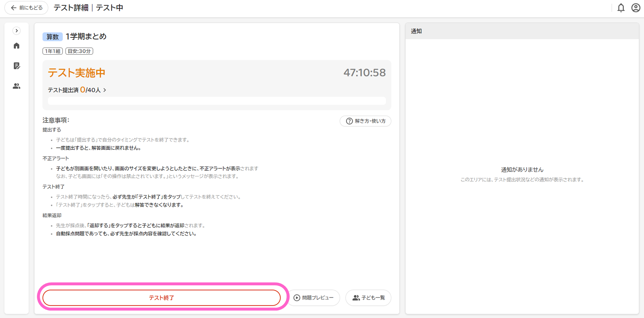Open the 解き方・使い方 help guide

365,121
